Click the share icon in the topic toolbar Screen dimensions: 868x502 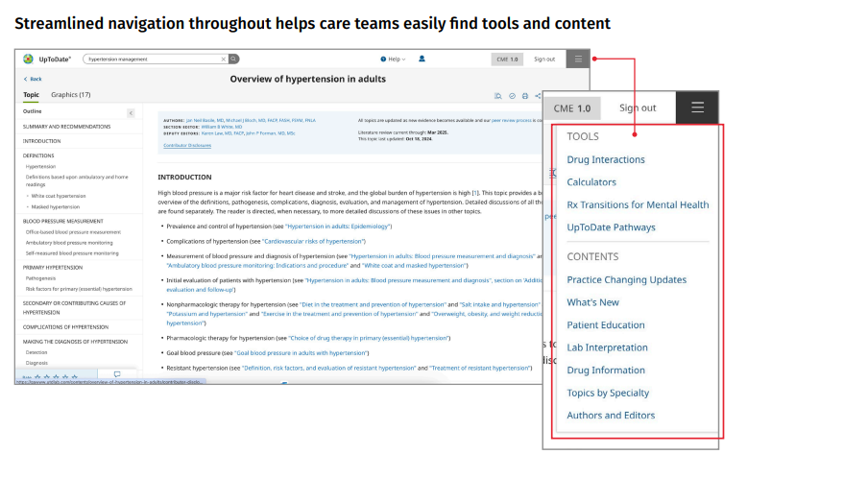click(x=538, y=96)
